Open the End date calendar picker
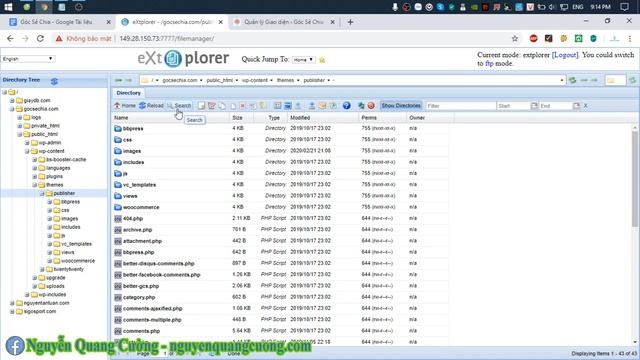The width and height of the screenshot is (640, 360). pos(576,106)
